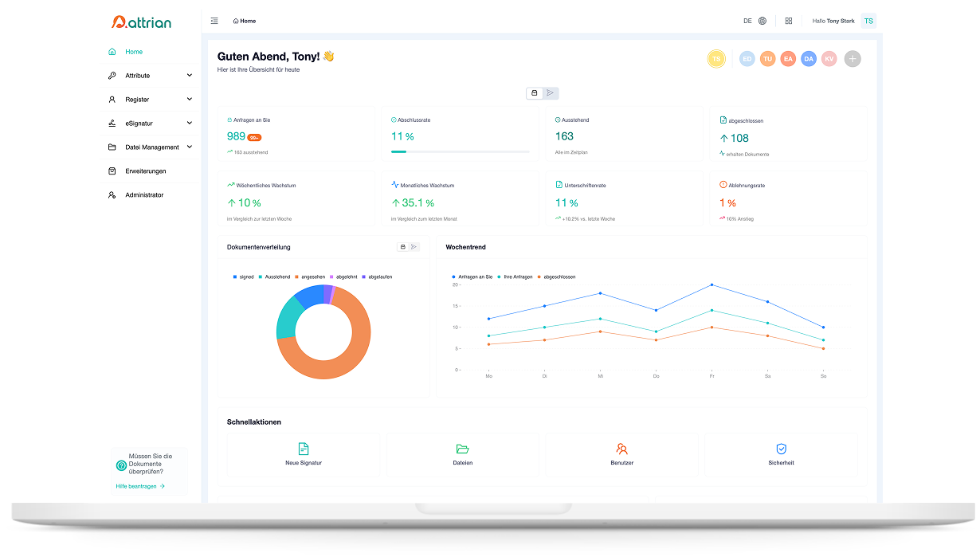Collapse the sidebar with the menu icon
The height and width of the screenshot is (557, 980).
214,21
